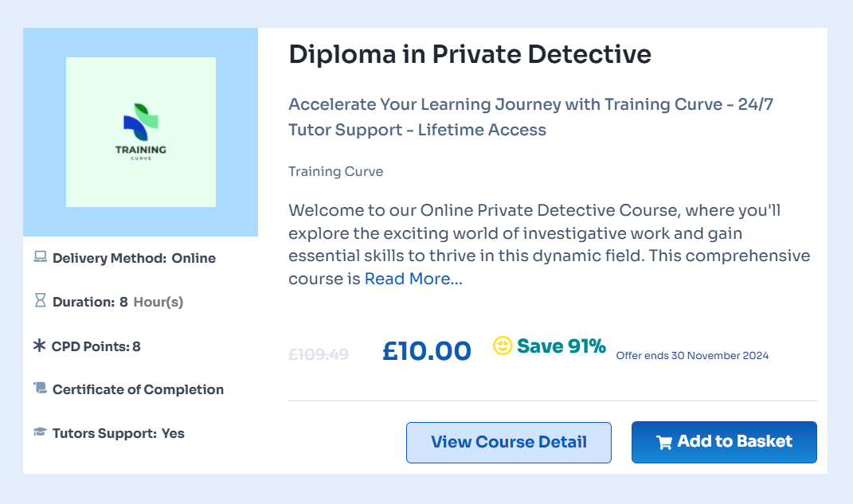Click the asterisk icon beside CPD Points
The image size is (853, 504).
pos(40,346)
